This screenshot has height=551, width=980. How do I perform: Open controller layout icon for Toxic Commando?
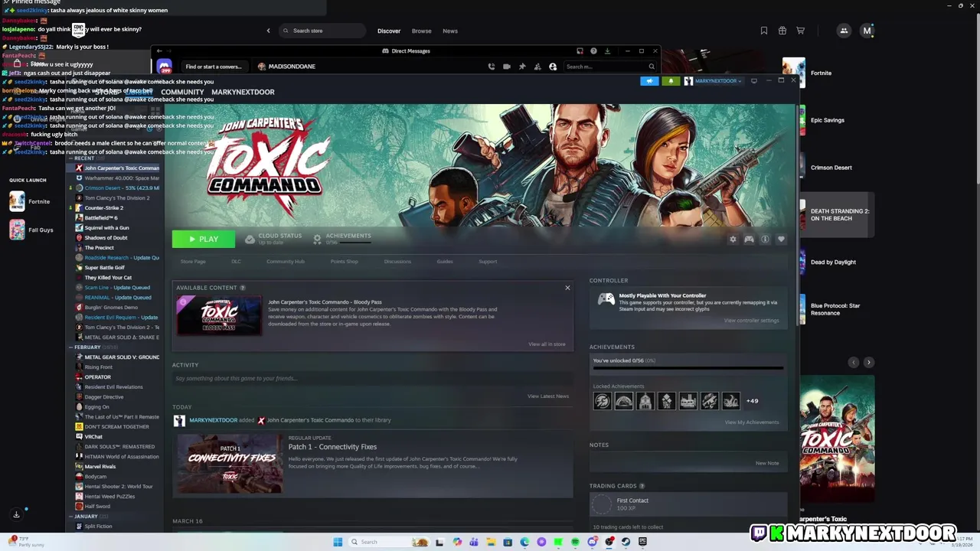[x=749, y=240]
